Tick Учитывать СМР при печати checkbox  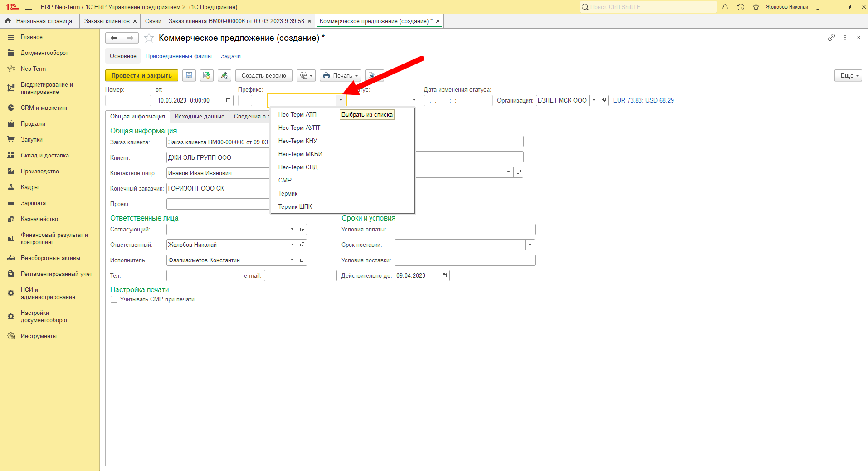point(114,299)
